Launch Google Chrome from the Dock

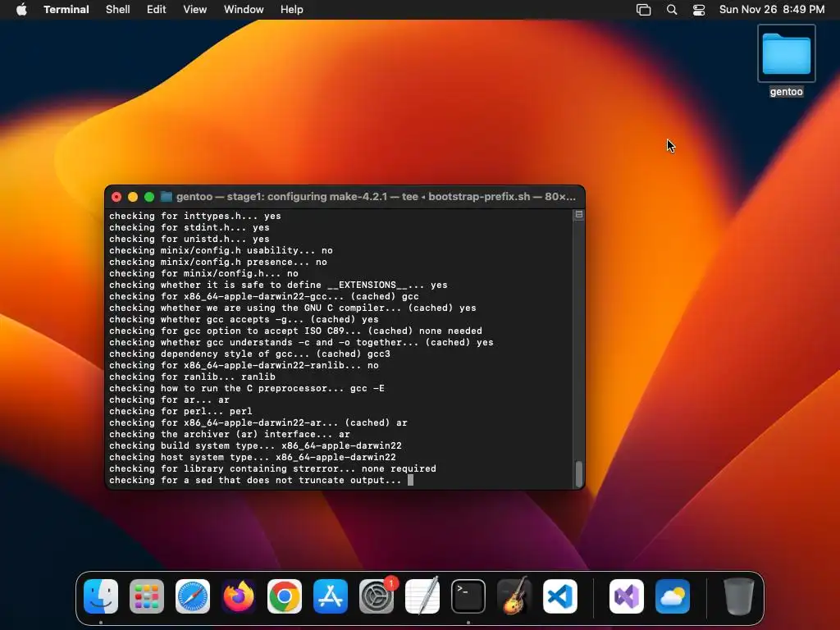(285, 596)
